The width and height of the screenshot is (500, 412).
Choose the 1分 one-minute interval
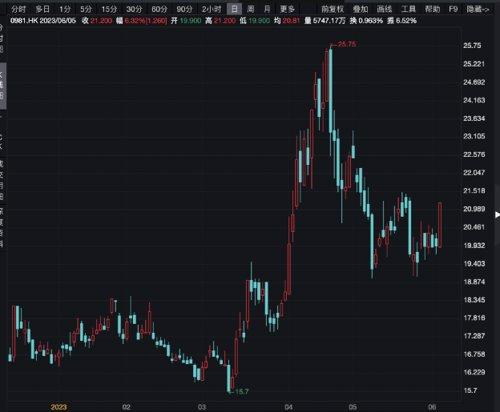tap(65, 9)
